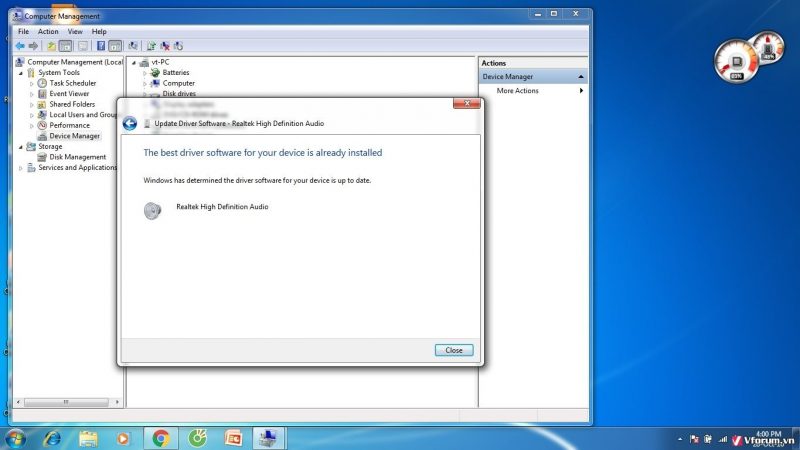Image resolution: width=800 pixels, height=450 pixels.
Task: Click the Scan for hardware changes icon
Action: [133, 46]
